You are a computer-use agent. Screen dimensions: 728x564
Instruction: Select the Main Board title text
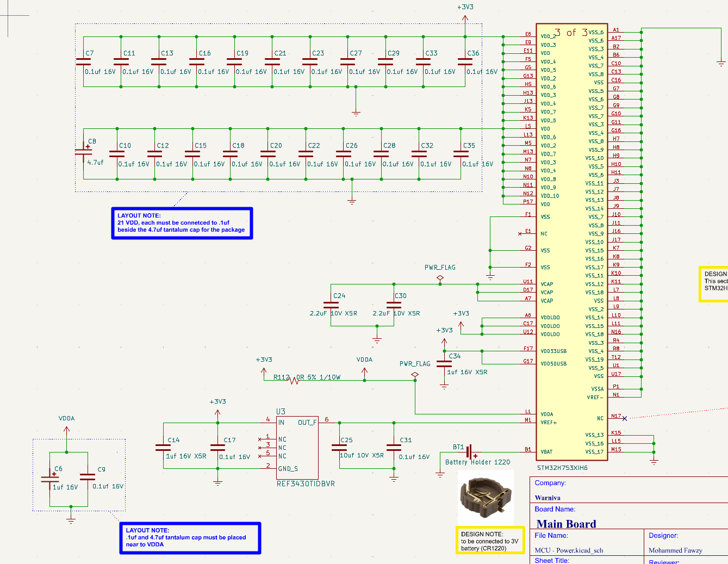tap(566, 524)
